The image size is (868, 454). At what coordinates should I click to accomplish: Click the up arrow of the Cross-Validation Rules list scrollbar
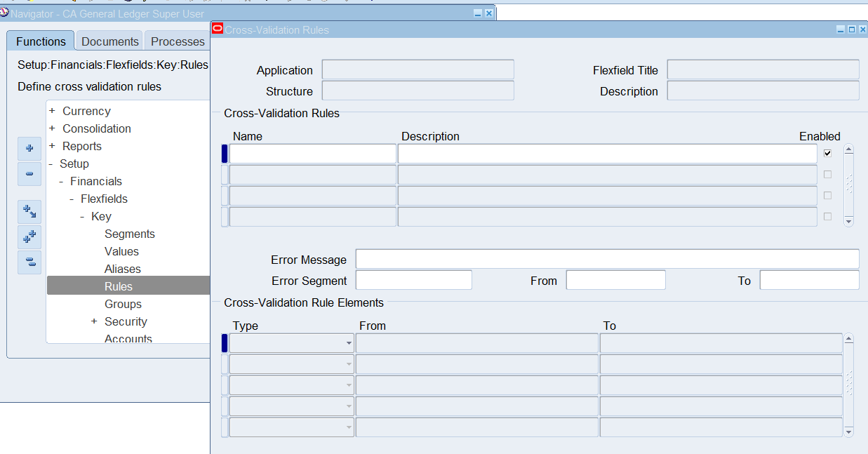(848, 149)
